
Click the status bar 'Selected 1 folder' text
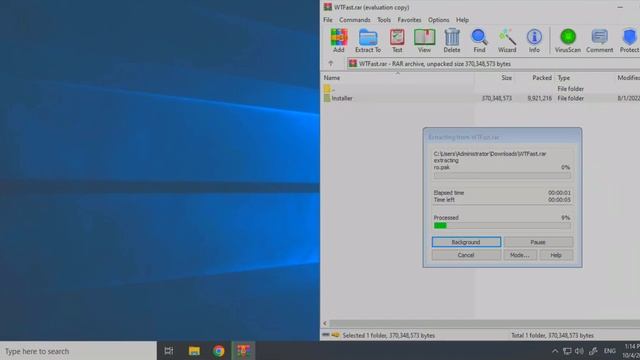coord(389,336)
